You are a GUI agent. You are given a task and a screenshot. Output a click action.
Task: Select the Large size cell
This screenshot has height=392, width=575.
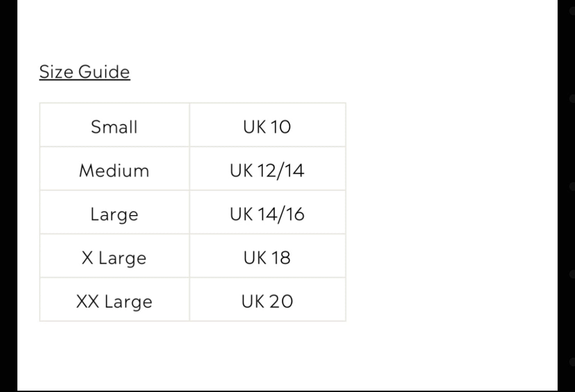click(115, 212)
